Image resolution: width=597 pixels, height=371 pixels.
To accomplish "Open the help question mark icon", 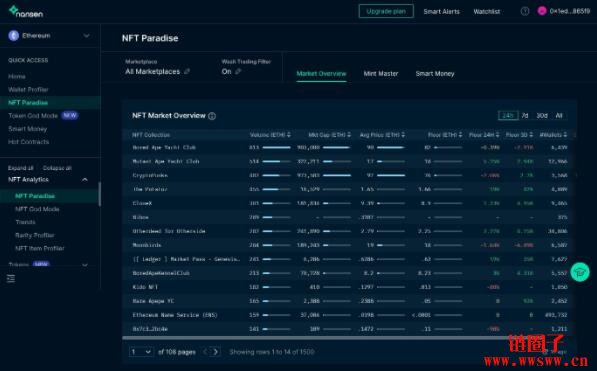I will (525, 11).
